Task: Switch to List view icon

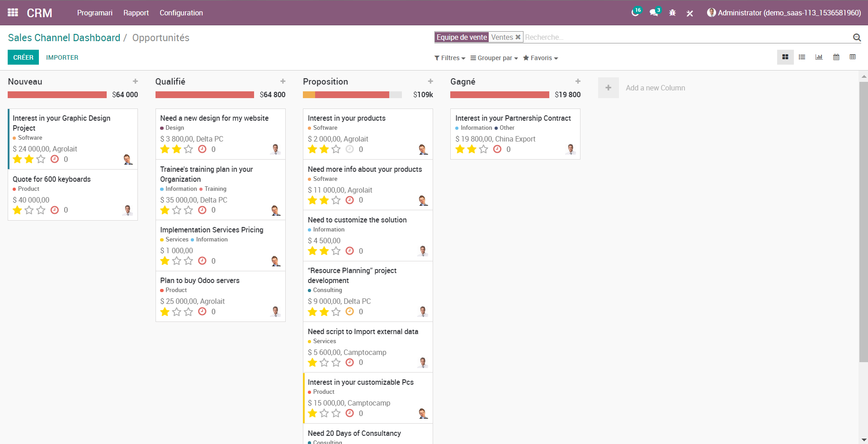Action: click(802, 57)
